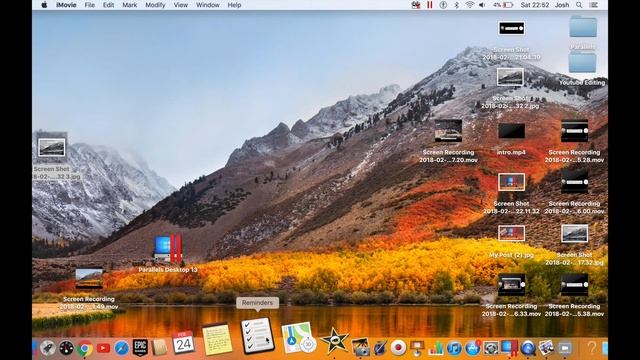Image resolution: width=640 pixels, height=360 pixels.
Task: Open the Window menu
Action: [x=207, y=5]
